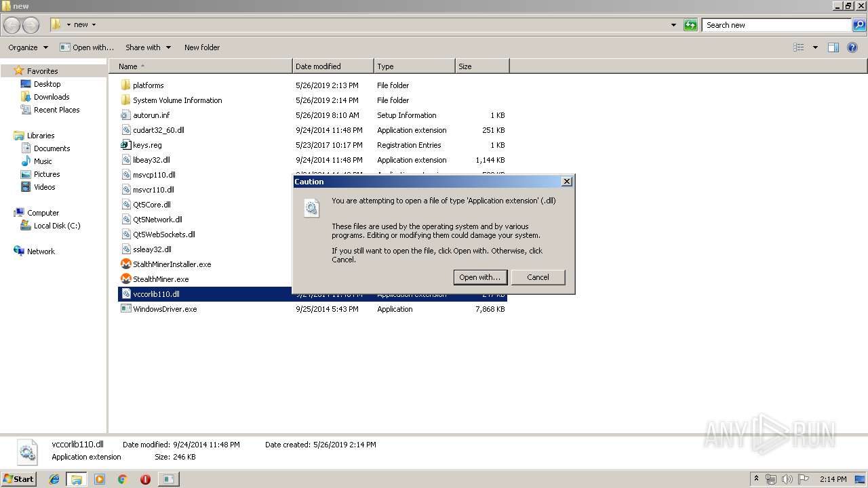Click the Open with... toolbar button

pos(87,47)
